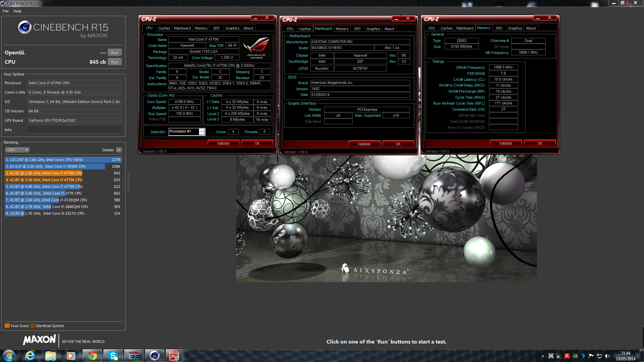Click the Identical System legend swatch
This screenshot has width=644, height=362.
click(x=33, y=325)
